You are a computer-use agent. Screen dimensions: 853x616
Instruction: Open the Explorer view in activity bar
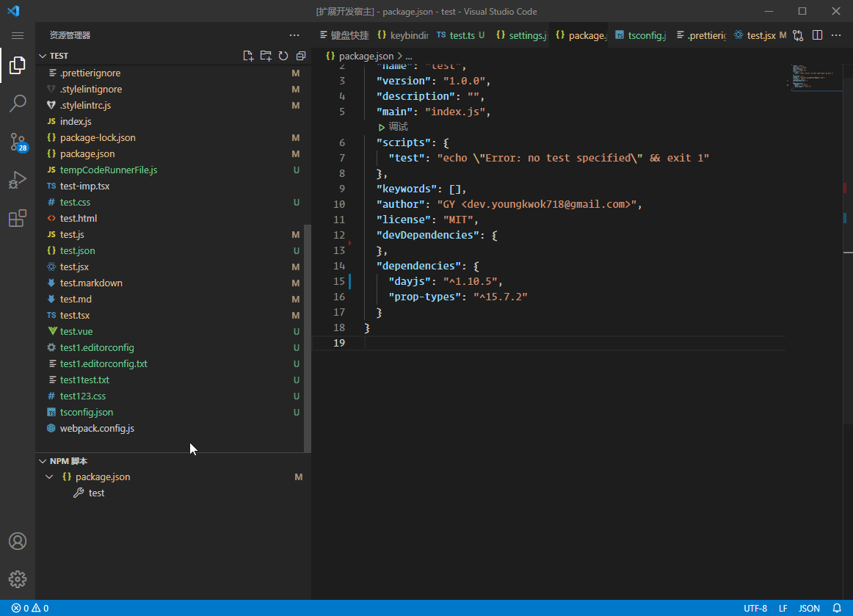(x=18, y=65)
